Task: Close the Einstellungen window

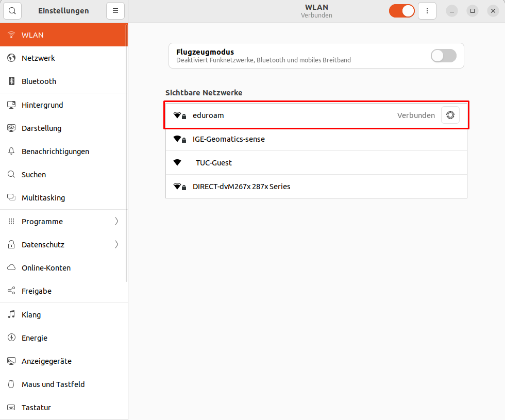Action: click(x=493, y=11)
